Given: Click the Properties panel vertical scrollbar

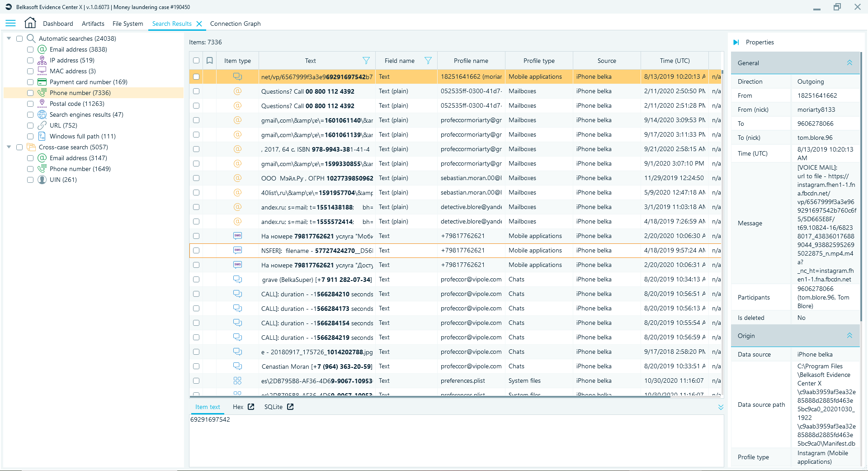Looking at the screenshot, I should click(x=862, y=188).
